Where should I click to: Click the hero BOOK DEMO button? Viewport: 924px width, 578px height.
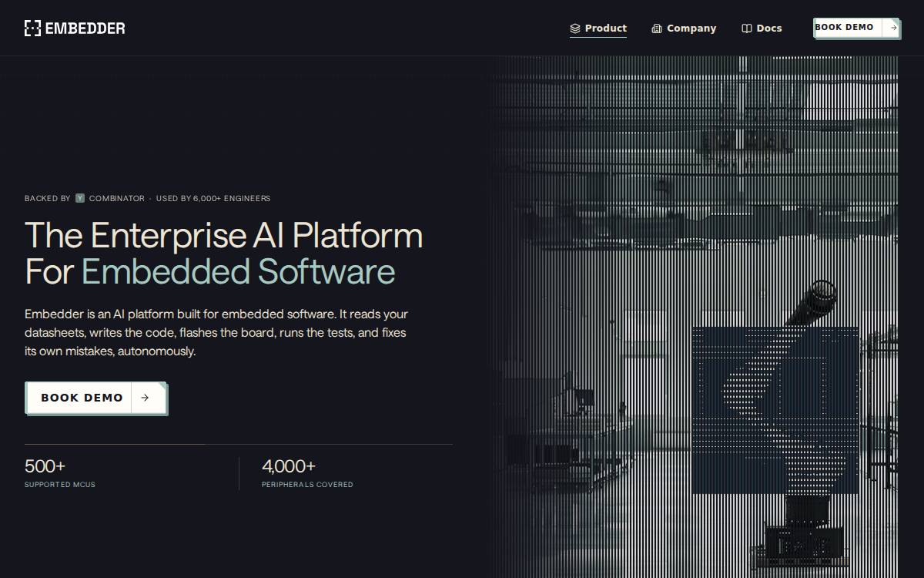(96, 398)
